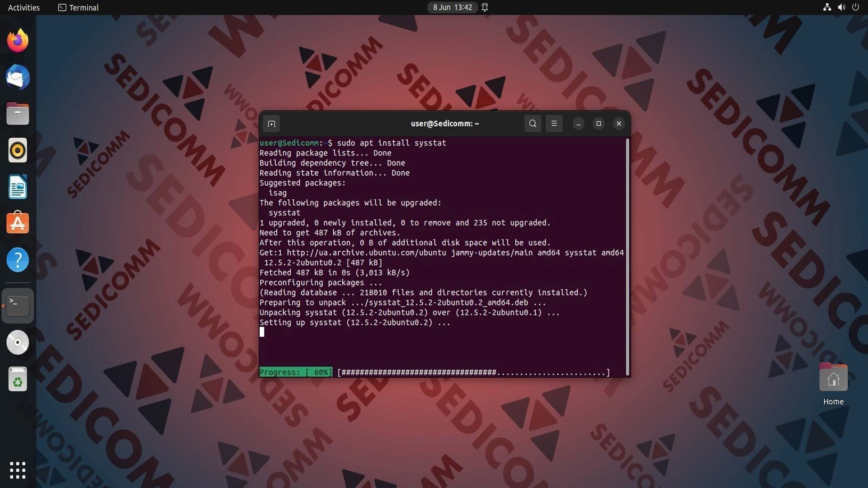
Task: Click the 'Setting up sysstat' line
Action: (x=355, y=323)
